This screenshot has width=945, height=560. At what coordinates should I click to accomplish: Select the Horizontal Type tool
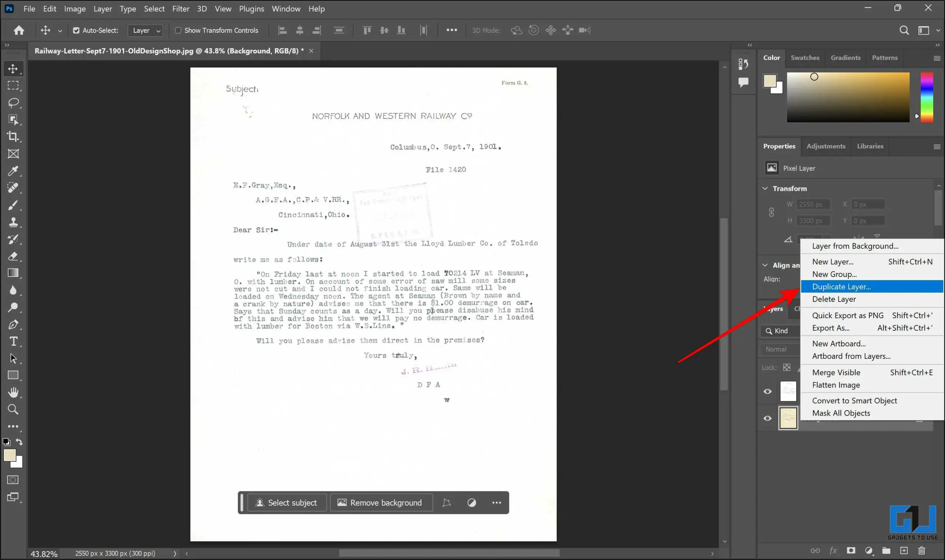pos(13,341)
